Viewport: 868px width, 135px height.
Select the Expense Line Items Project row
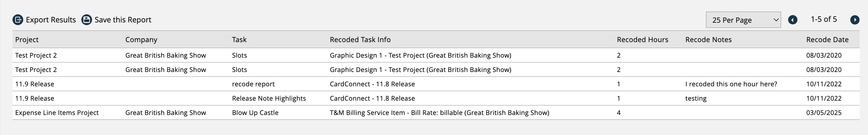(57, 113)
